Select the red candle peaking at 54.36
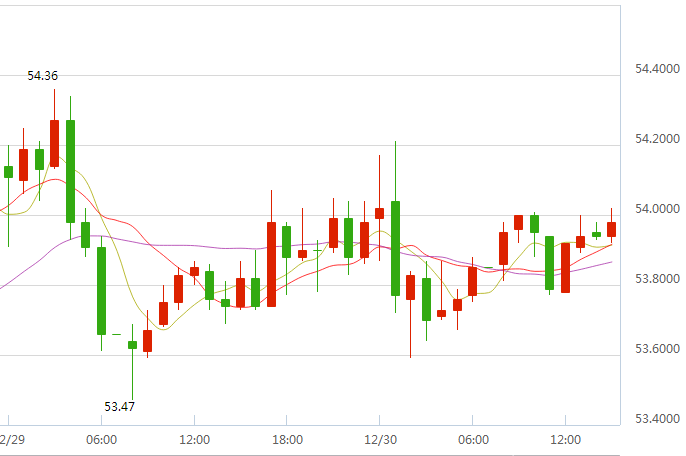Image resolution: width=686 pixels, height=456 pixels. point(54,143)
